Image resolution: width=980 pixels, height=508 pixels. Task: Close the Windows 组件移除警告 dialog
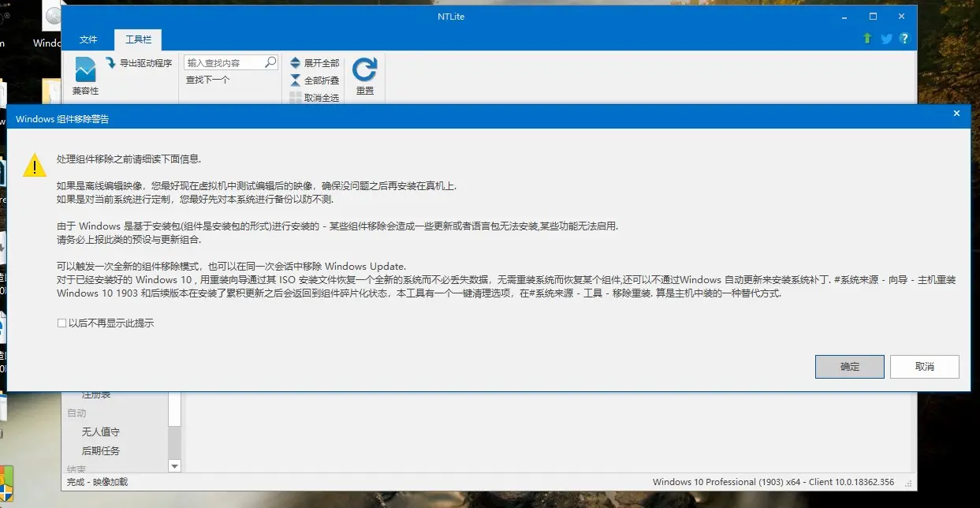[x=956, y=114]
